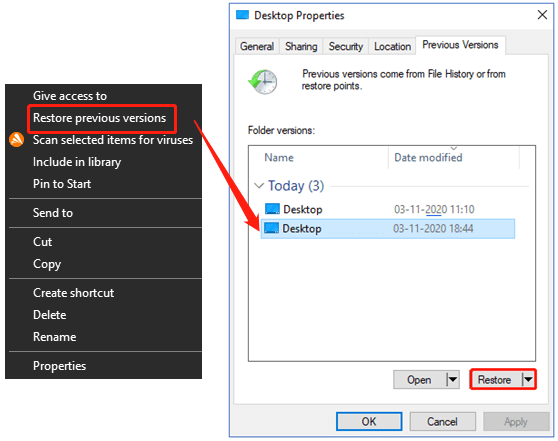Click the clock restore icon beside the description
This screenshot has height=441, width=558.
tap(263, 82)
